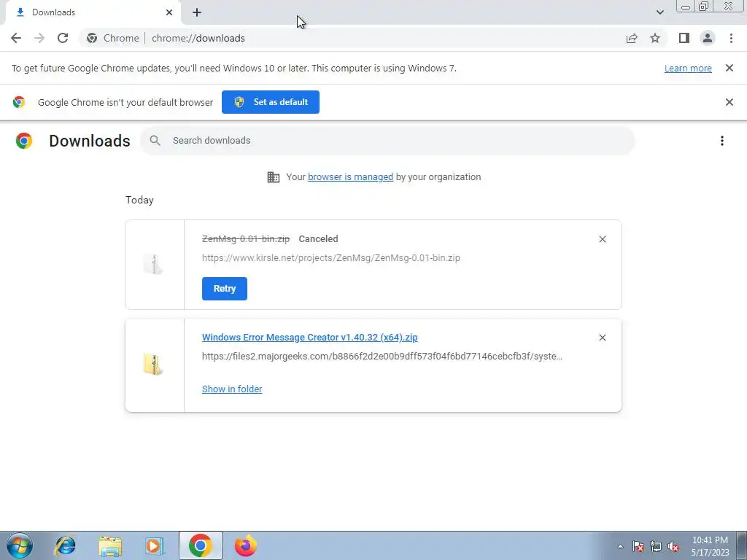Remove ZenMsg-0.01-bin.zip from the list
The image size is (747, 560).
(602, 239)
